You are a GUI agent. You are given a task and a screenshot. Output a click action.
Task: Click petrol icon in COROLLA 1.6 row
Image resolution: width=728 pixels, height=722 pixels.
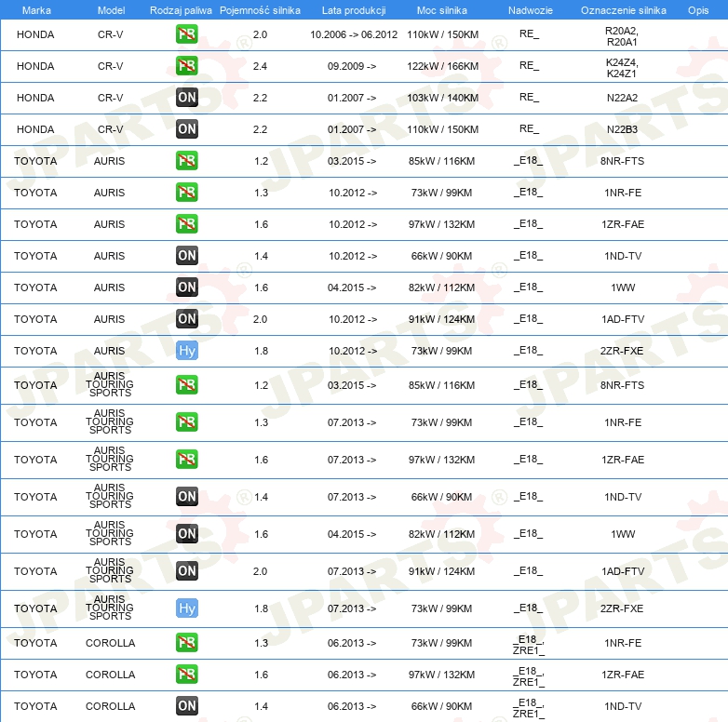pyautogui.click(x=187, y=675)
